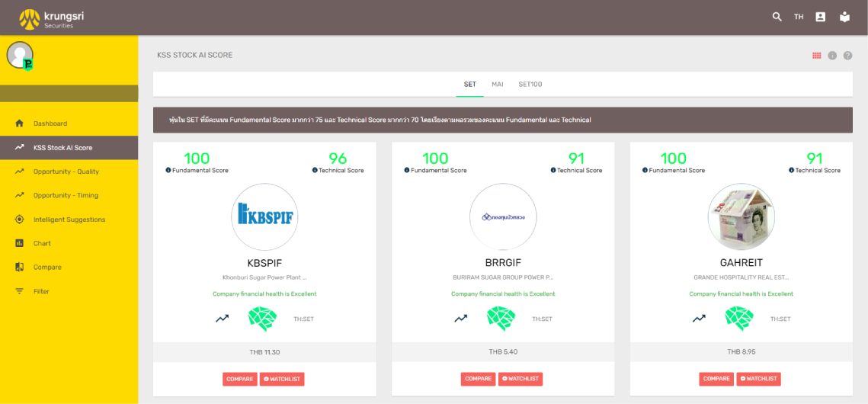Click KBSPIF Technical Score value 96
This screenshot has height=404, width=868.
[x=338, y=159]
